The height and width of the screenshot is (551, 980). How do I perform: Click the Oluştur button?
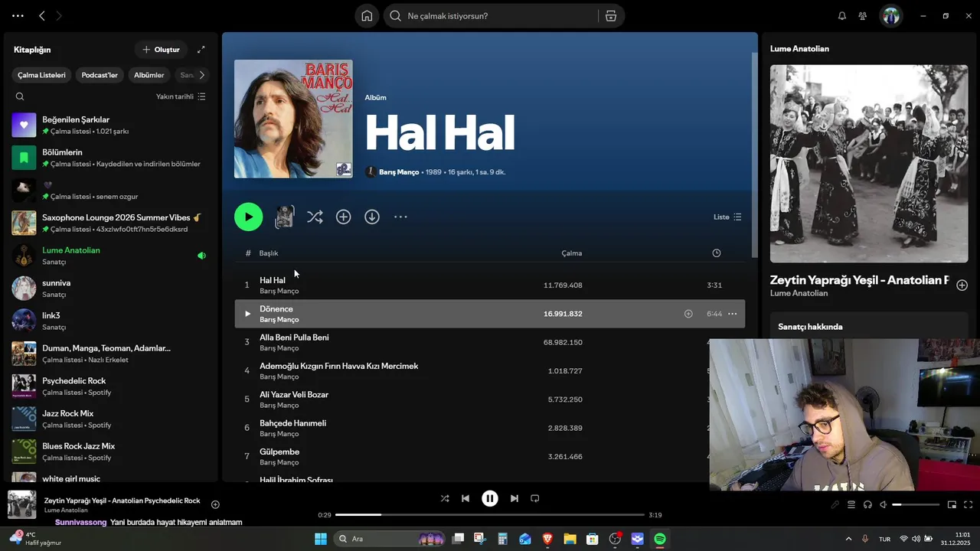coord(161,50)
